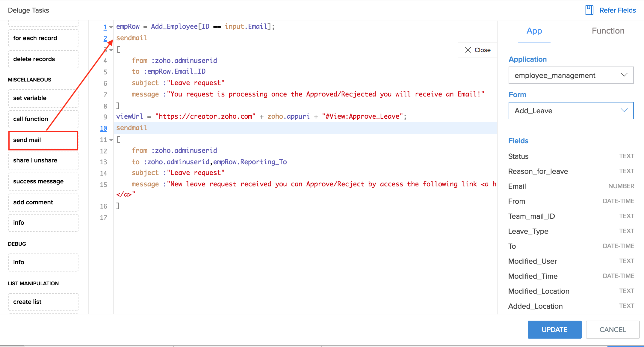Choose the for each record task
Image resolution: width=644 pixels, height=347 pixels.
(x=43, y=38)
